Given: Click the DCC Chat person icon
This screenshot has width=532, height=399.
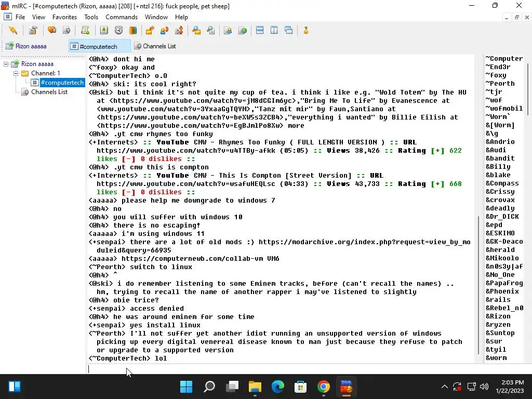Looking at the screenshot, I should (164, 31).
